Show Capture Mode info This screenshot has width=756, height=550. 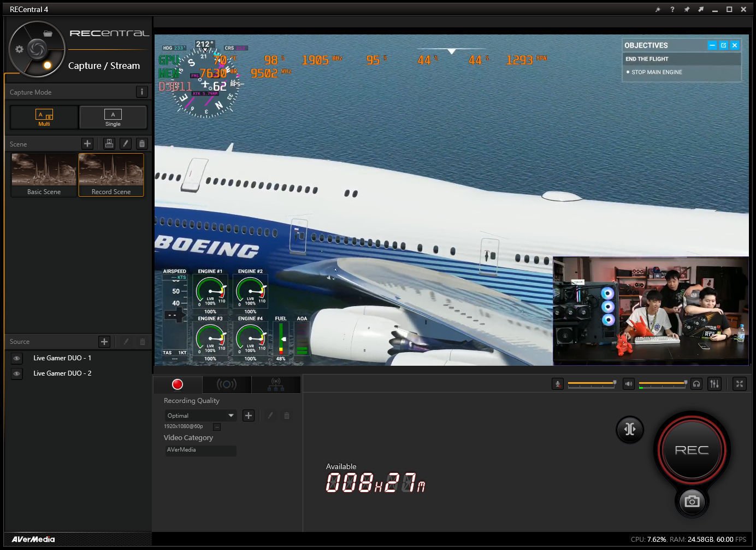(x=141, y=92)
